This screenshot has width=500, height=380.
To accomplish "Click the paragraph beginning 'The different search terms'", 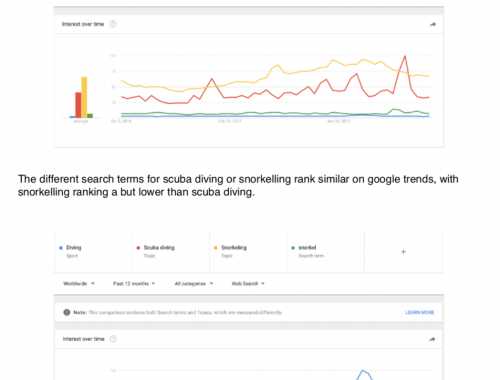I will (238, 185).
